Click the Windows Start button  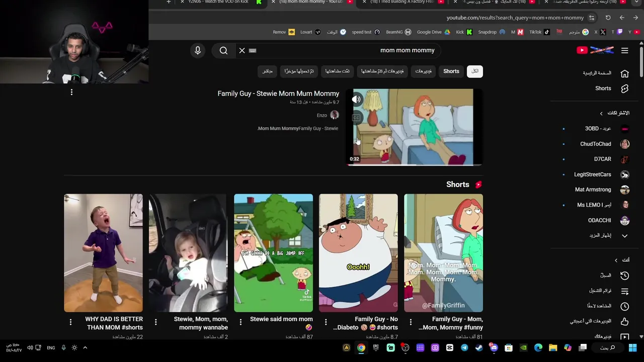pyautogui.click(x=632, y=348)
